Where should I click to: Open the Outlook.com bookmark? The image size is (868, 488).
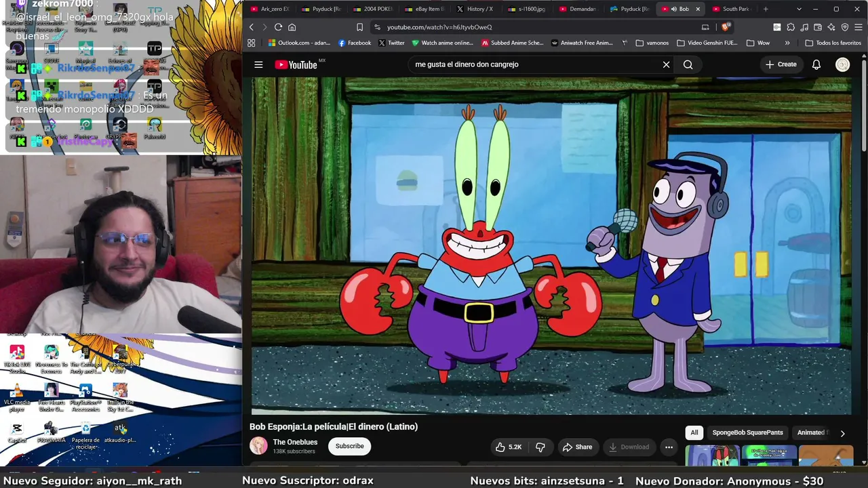(299, 43)
